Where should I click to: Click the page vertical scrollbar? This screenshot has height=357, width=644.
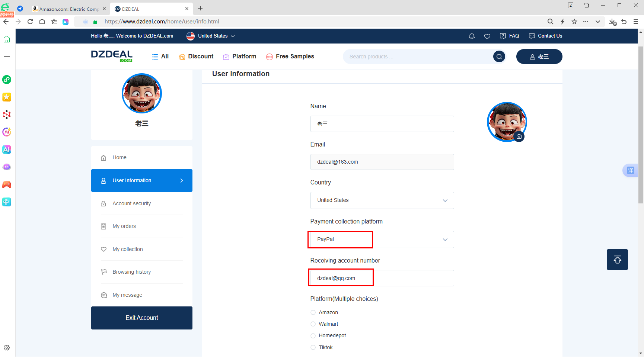tap(641, 125)
